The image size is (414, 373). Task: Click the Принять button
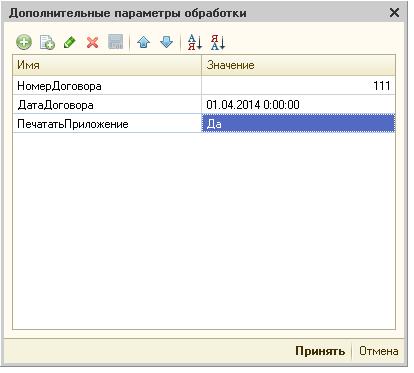point(320,351)
